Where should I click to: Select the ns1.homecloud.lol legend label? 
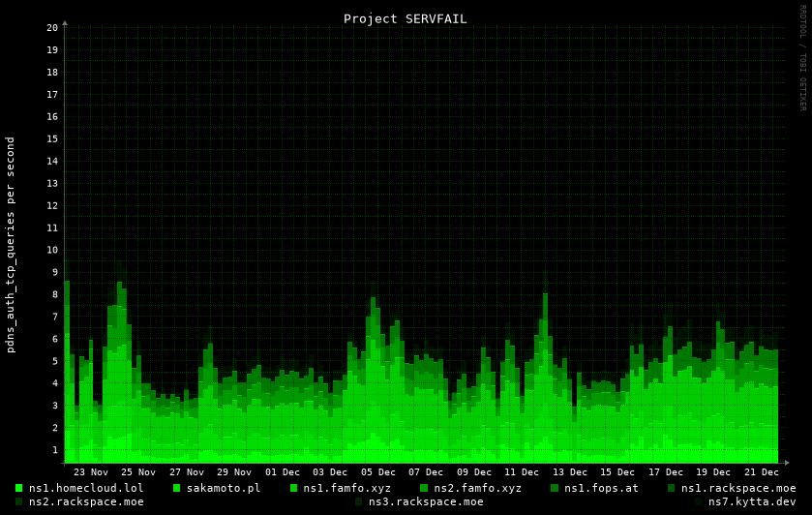pyautogui.click(x=86, y=488)
